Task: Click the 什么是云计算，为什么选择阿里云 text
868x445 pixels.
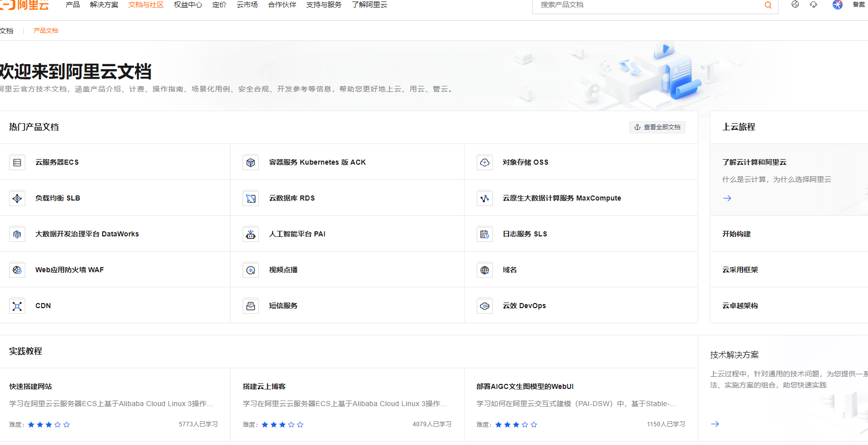Action: [x=777, y=179]
